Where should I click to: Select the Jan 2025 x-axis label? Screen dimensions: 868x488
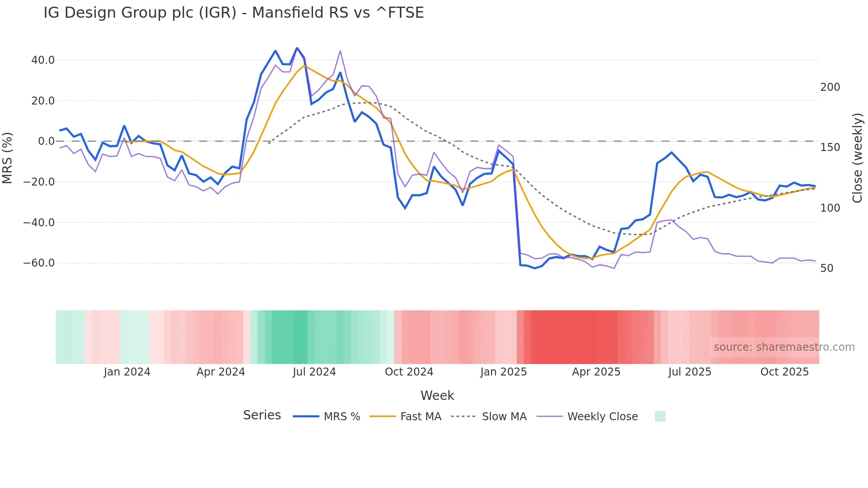coord(504,372)
